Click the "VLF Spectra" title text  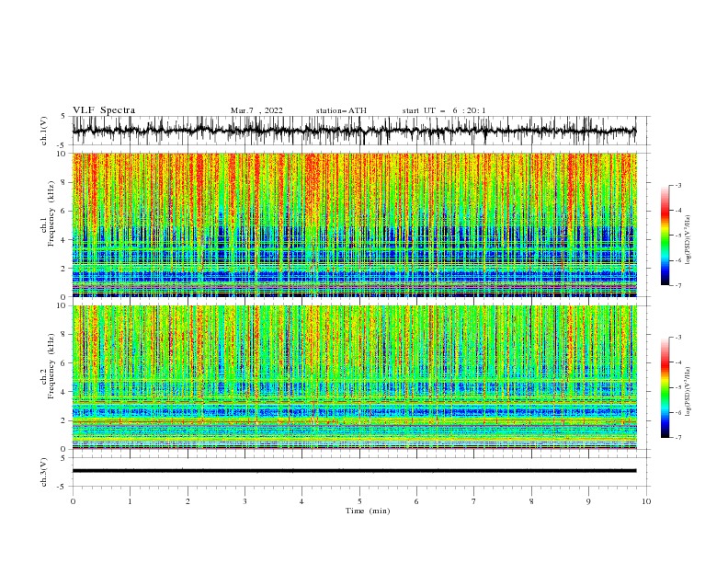pyautogui.click(x=104, y=110)
